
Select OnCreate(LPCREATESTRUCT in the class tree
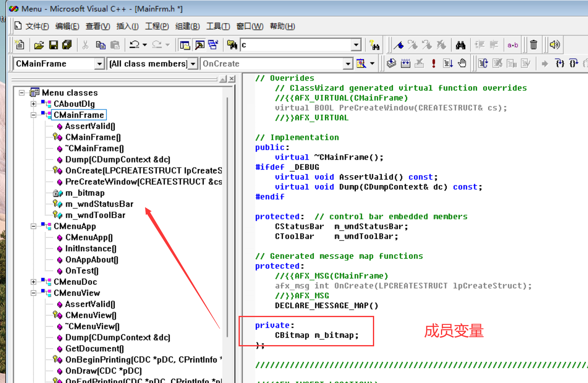pyautogui.click(x=143, y=170)
